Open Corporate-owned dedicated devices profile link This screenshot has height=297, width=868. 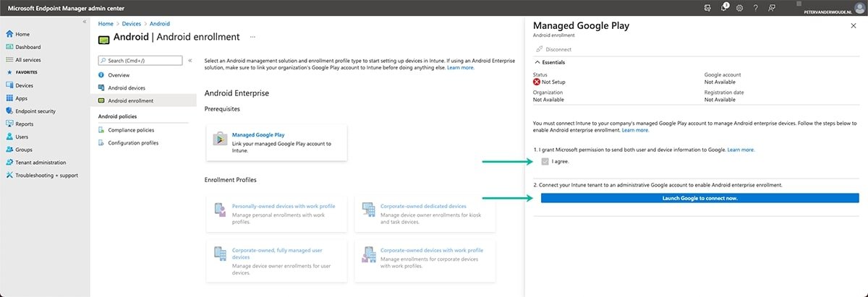423,207
